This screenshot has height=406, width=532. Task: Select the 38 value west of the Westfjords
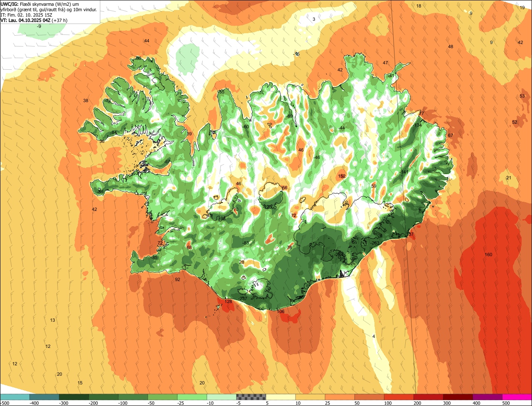(x=86, y=100)
